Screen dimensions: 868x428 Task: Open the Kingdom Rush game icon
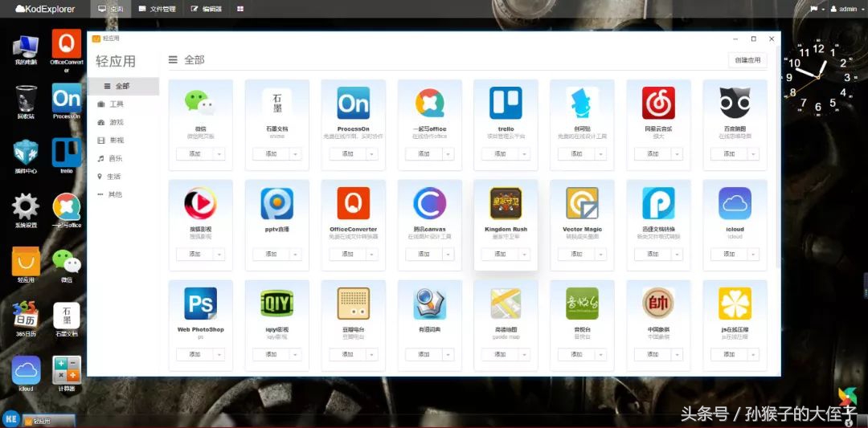pos(506,204)
